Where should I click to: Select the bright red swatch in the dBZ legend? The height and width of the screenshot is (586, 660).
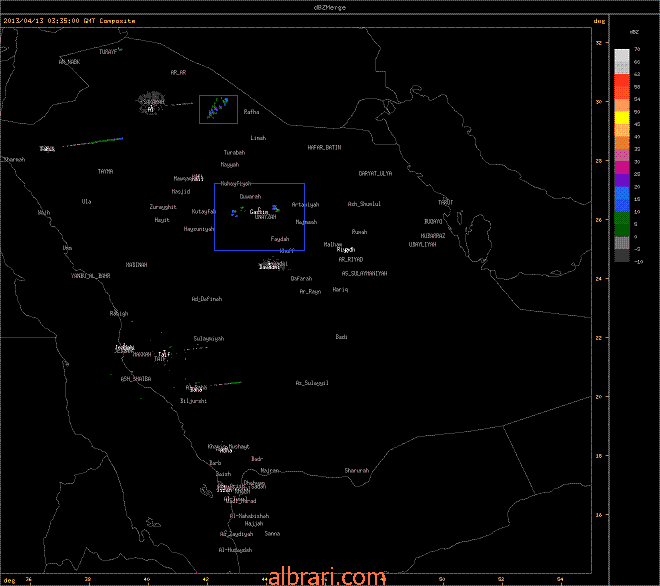click(622, 80)
